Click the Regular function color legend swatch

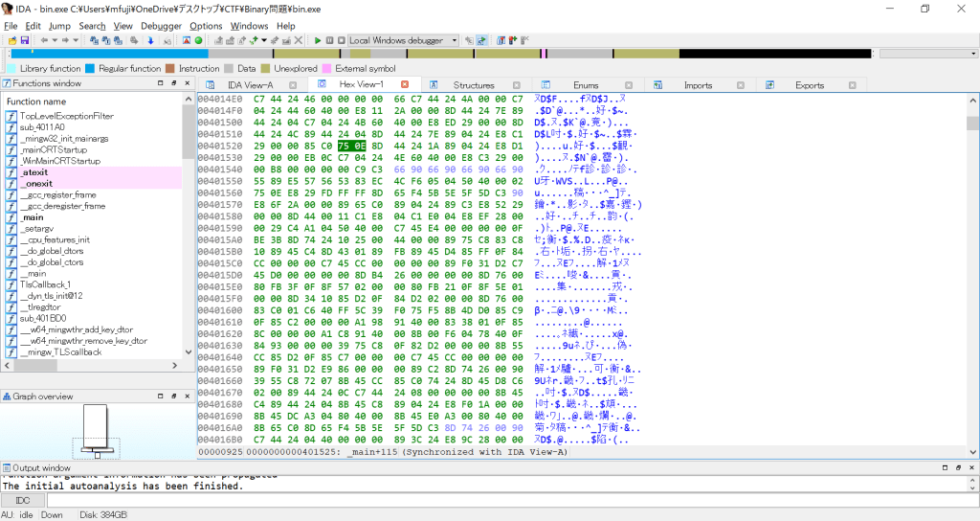[90, 69]
